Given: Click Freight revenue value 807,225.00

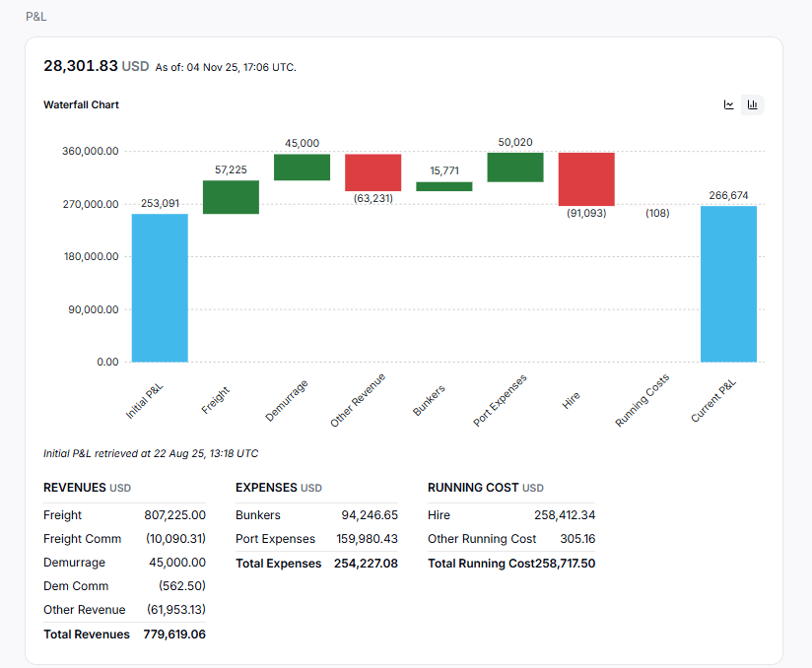Looking at the screenshot, I should click(175, 515).
